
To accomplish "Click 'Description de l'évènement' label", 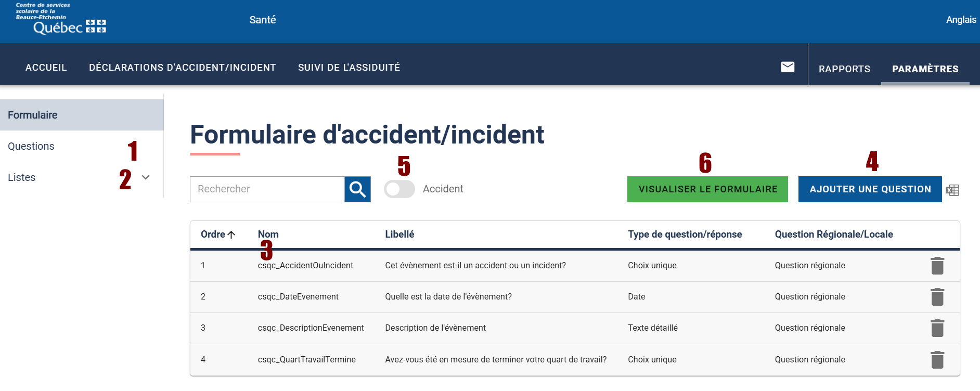I will pos(435,328).
